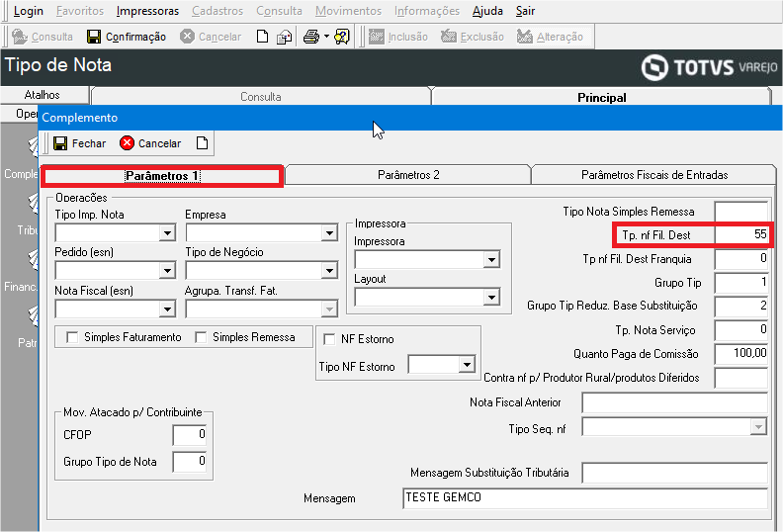
Task: Click the Tp. nf Fil. Dest field
Action: 741,234
